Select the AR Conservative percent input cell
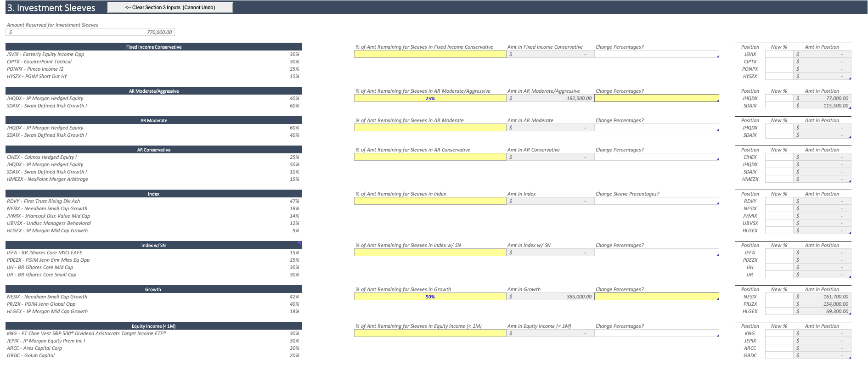This screenshot has height=365, width=868. click(430, 157)
